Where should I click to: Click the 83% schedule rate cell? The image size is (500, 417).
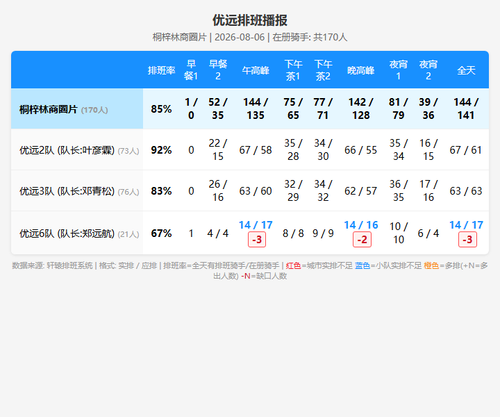pos(161,191)
